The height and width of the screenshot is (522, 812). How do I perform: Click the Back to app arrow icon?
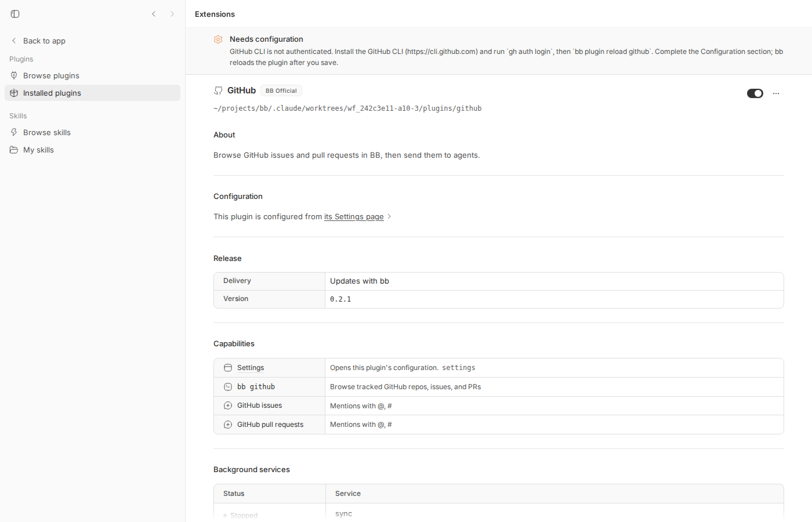point(14,41)
